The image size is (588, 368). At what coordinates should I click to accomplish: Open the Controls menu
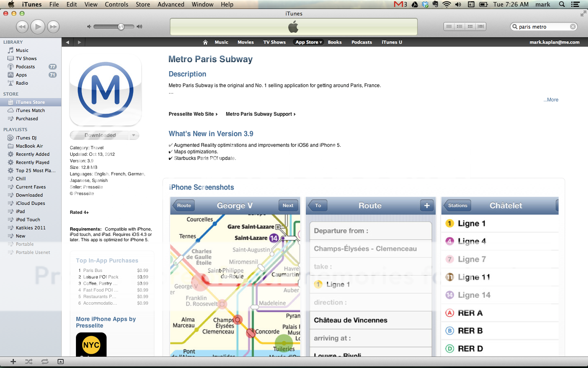[x=116, y=4]
